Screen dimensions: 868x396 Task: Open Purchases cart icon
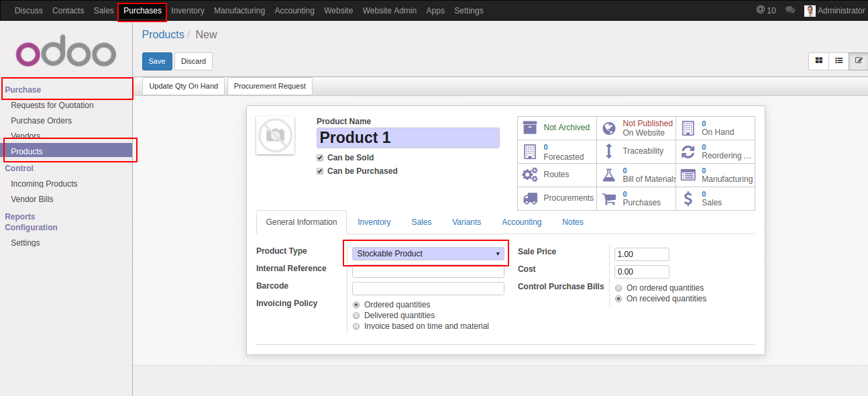pos(609,199)
